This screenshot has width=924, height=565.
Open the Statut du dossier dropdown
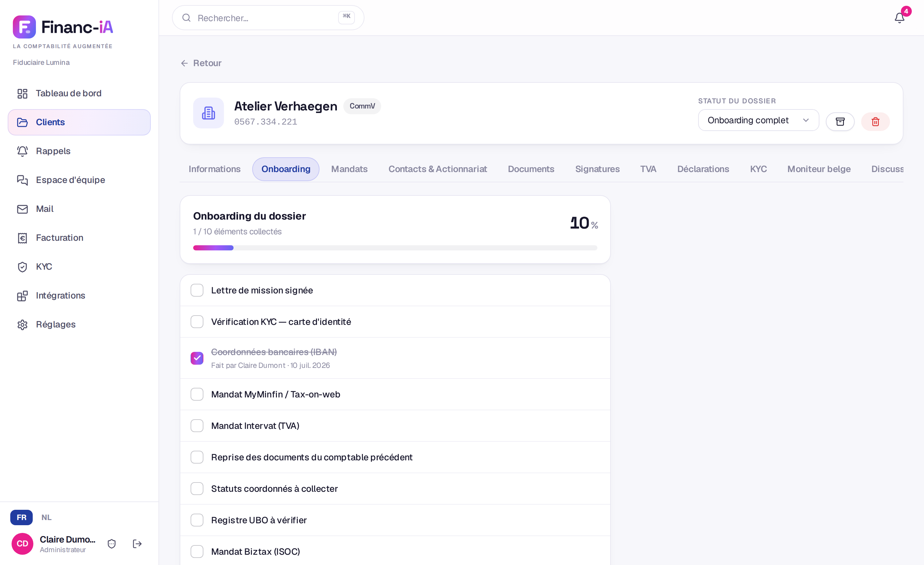click(758, 120)
